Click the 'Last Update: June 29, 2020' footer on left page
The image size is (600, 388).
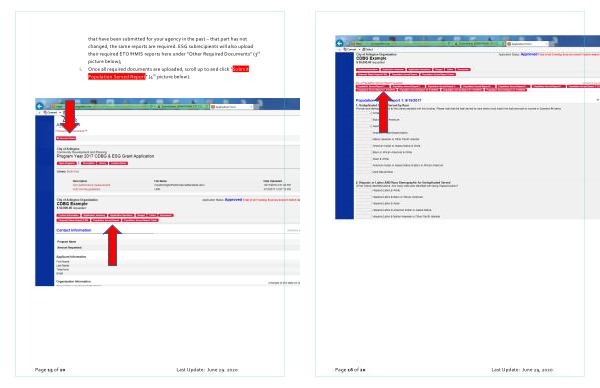point(207,370)
